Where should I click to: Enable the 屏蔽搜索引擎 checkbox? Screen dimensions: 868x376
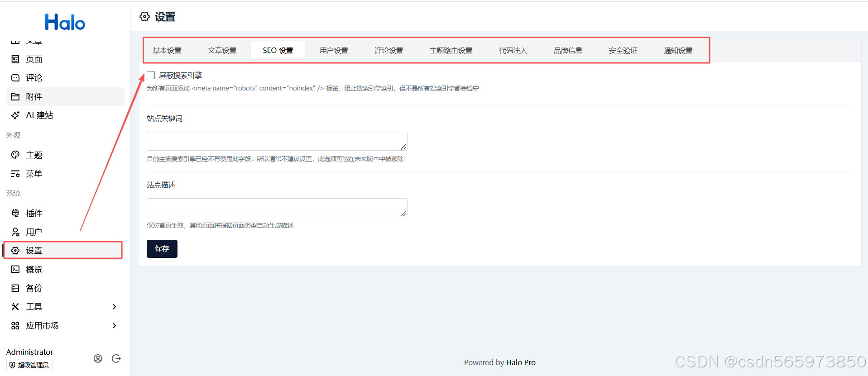(x=151, y=75)
